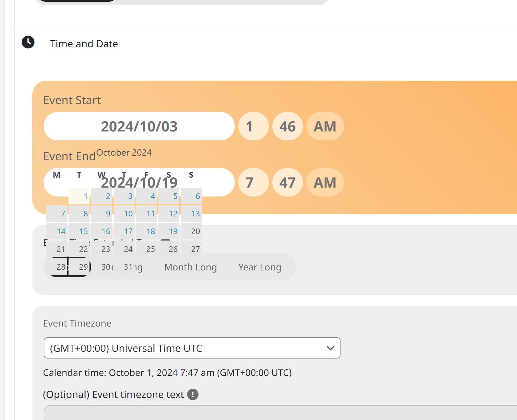The height and width of the screenshot is (420, 517).
Task: Click day 28 in the calendar
Action: coord(57,267)
